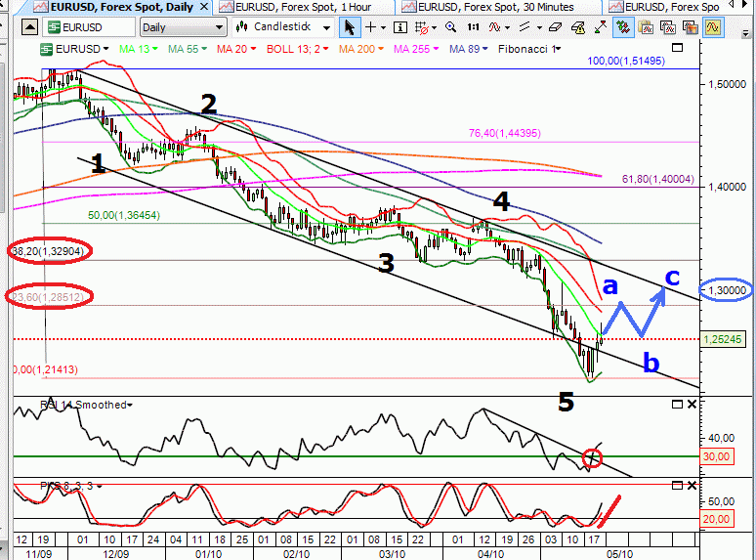Click the current price label 1,25245

722,339
